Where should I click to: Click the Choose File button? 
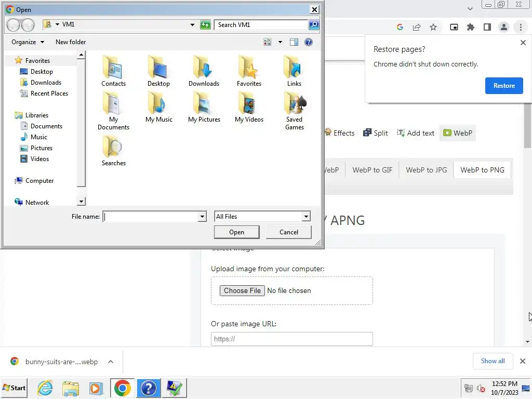pos(242,291)
